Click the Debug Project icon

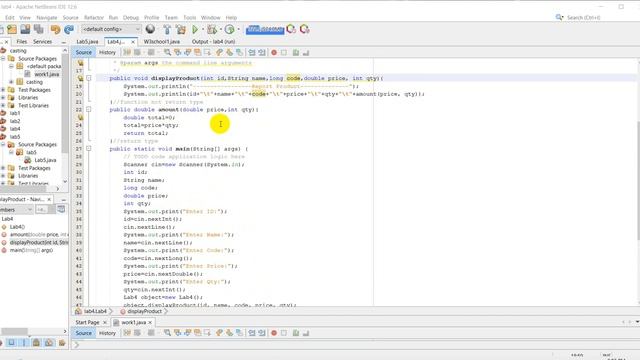click(212, 29)
